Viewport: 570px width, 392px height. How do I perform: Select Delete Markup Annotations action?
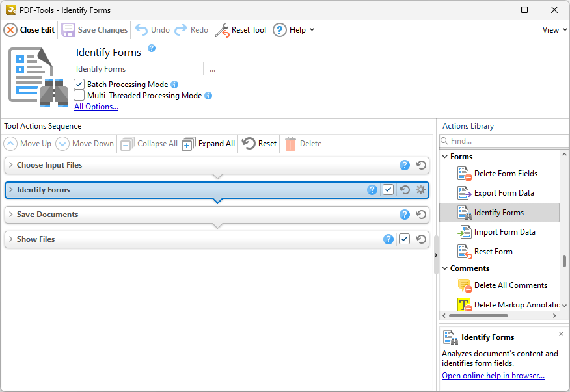click(x=499, y=305)
